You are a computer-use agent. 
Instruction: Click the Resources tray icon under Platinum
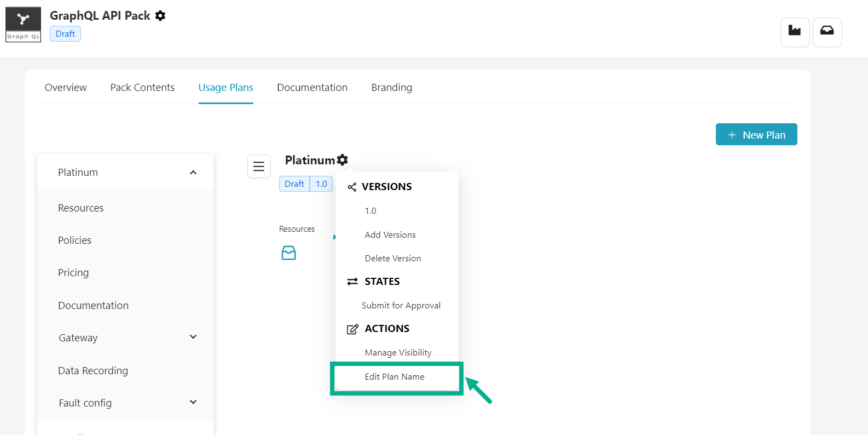click(288, 253)
